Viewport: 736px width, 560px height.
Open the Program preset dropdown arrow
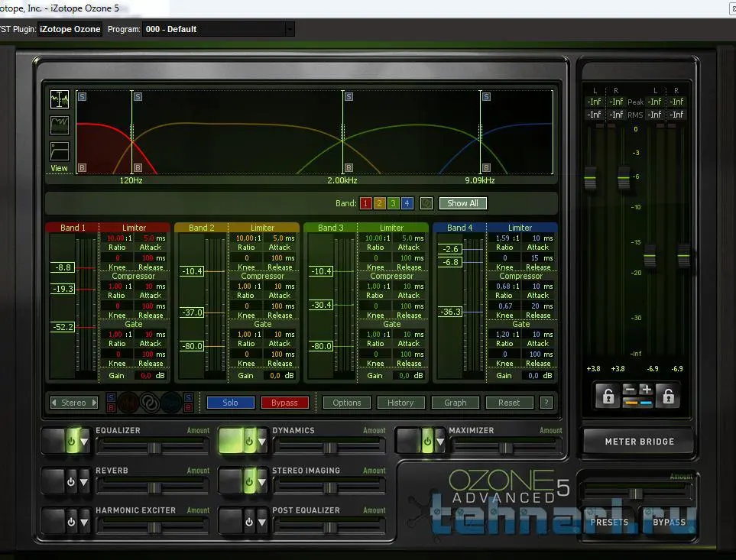pyautogui.click(x=290, y=29)
